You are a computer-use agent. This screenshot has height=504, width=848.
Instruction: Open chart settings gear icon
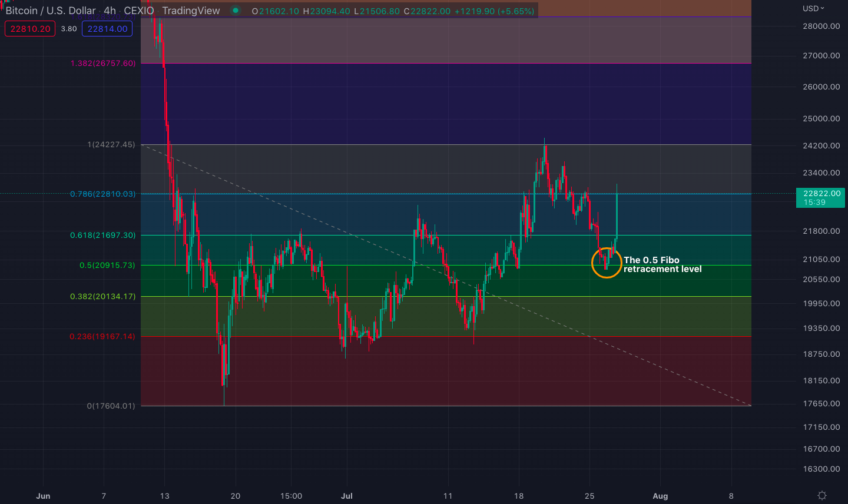pos(822,496)
